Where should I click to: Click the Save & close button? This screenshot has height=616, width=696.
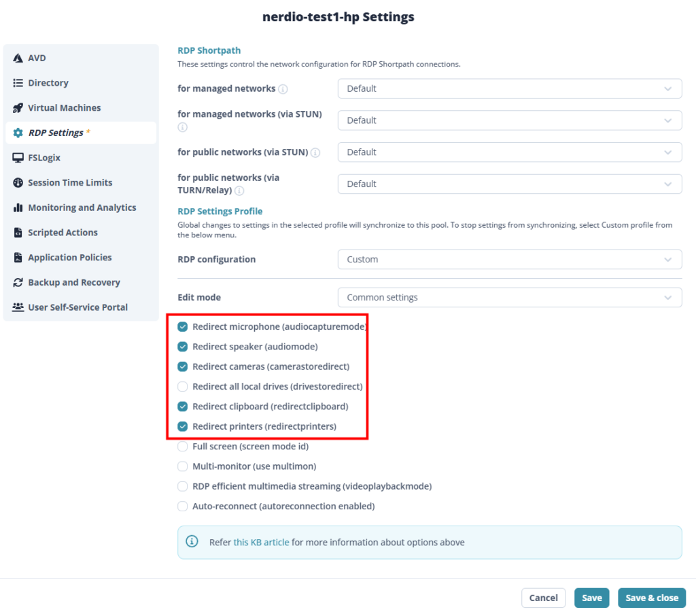652,598
